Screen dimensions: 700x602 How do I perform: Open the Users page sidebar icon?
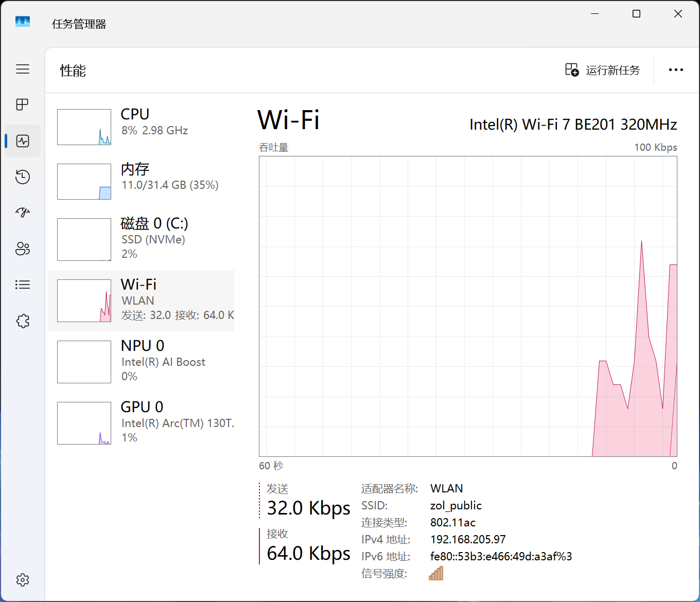(23, 249)
